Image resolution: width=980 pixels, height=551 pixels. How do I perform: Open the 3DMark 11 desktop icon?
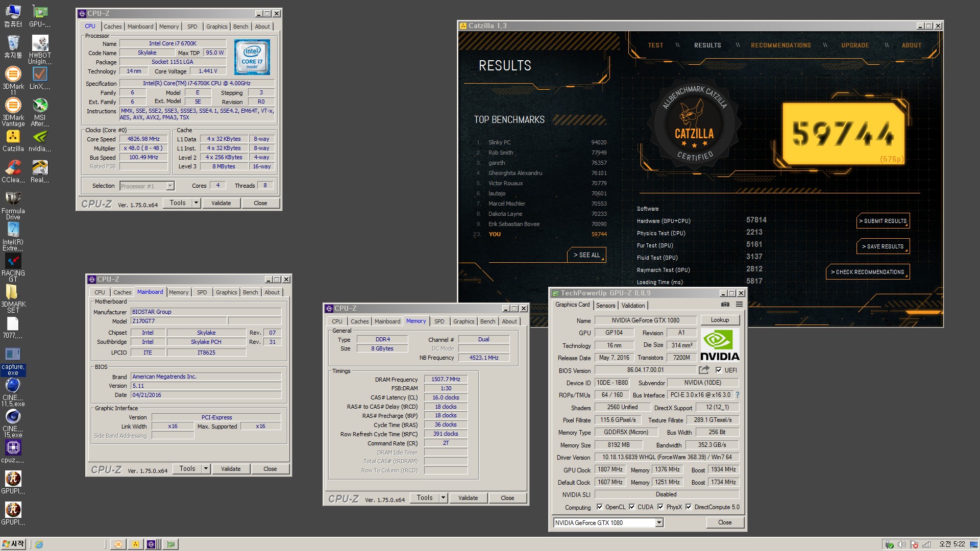pyautogui.click(x=13, y=80)
